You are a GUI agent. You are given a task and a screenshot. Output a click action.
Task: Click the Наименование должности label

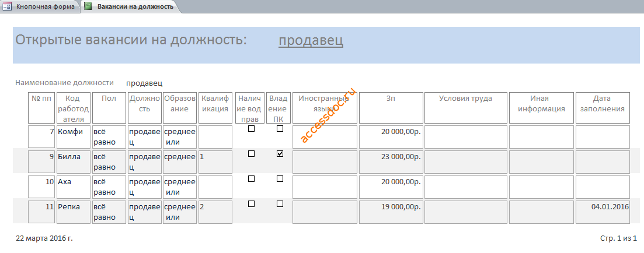pos(64,82)
